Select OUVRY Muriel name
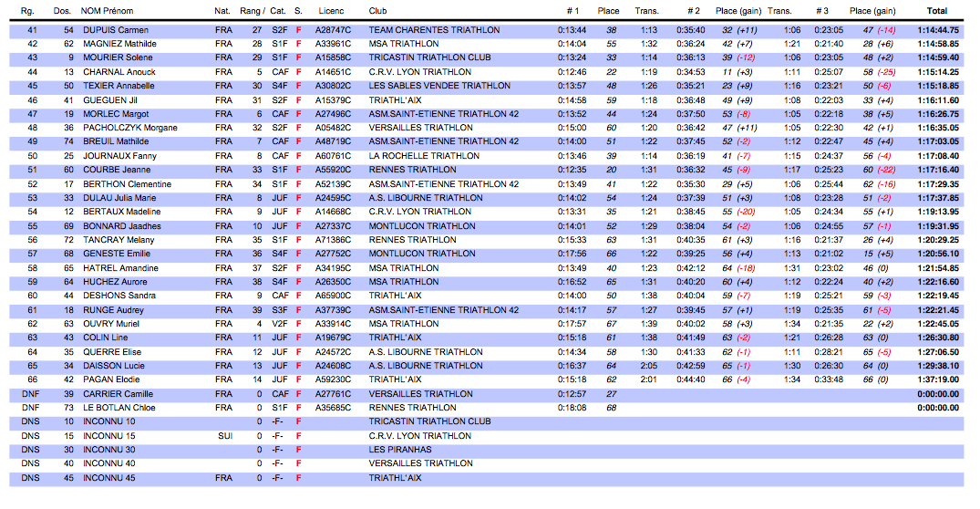Image resolution: width=980 pixels, height=509 pixels. click(x=111, y=323)
